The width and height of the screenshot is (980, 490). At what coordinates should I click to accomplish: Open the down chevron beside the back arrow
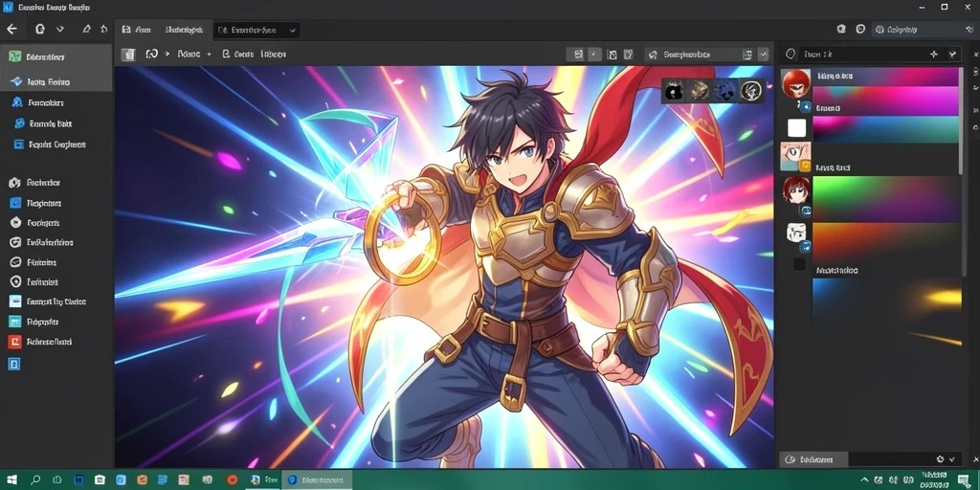coord(60,30)
